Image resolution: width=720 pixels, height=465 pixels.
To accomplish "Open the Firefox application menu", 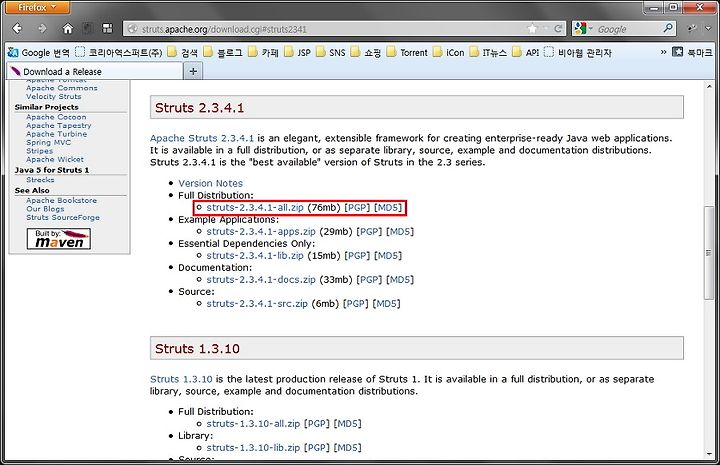I will [37, 7].
